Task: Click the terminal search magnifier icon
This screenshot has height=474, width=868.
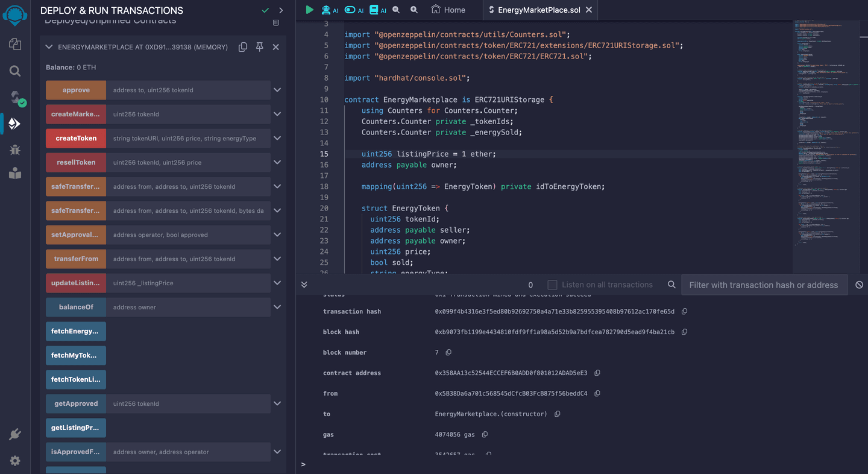Action: click(x=671, y=285)
